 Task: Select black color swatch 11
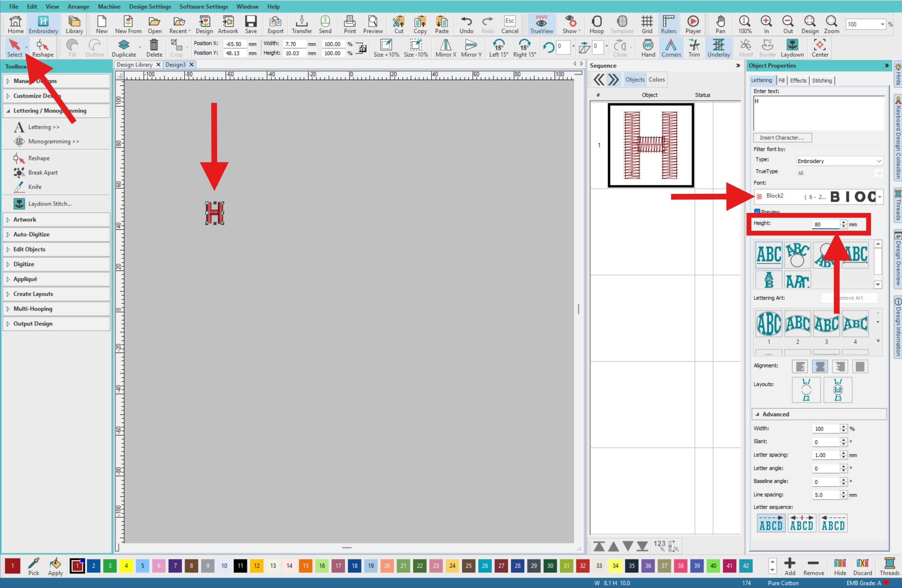click(x=240, y=566)
